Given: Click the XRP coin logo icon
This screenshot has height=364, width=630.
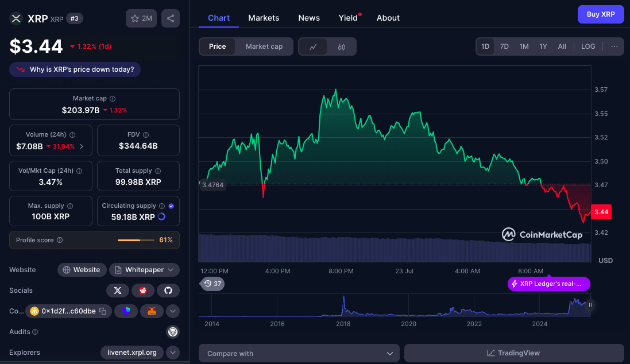Looking at the screenshot, I should coord(16,18).
